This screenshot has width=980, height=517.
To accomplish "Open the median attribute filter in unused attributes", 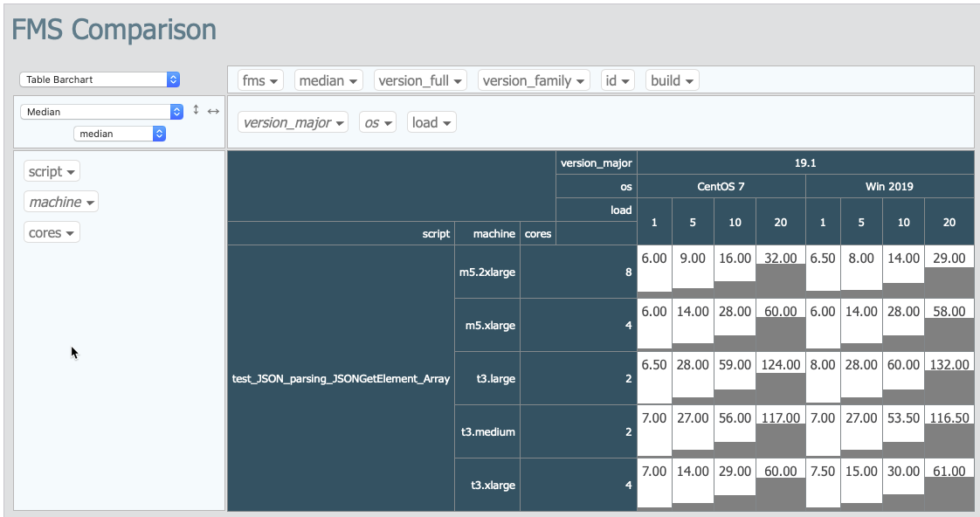I will (x=328, y=80).
